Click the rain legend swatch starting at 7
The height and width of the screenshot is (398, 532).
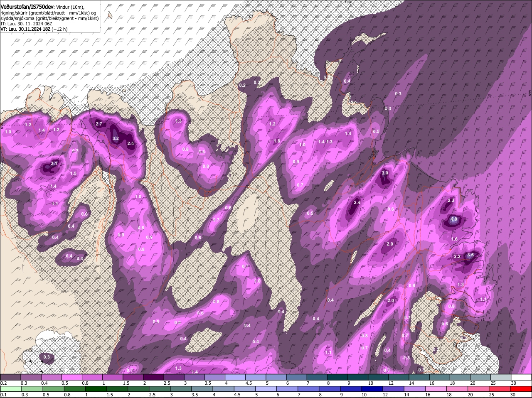pos(309,389)
